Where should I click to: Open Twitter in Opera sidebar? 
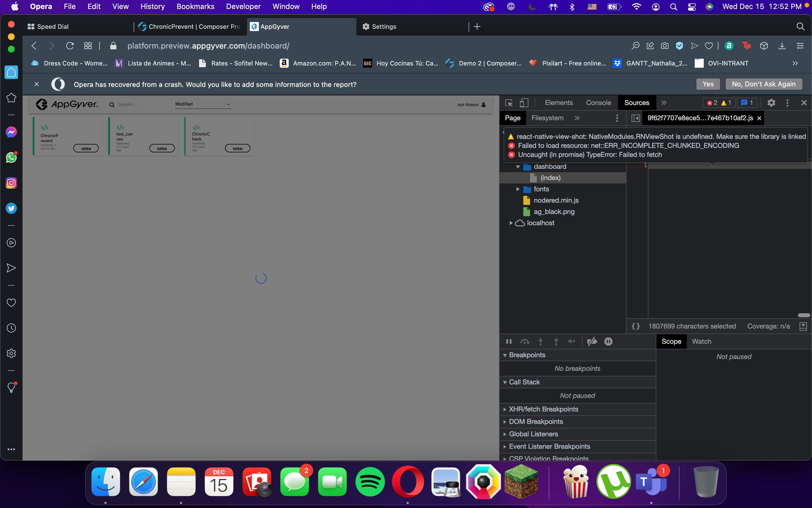coord(11,208)
